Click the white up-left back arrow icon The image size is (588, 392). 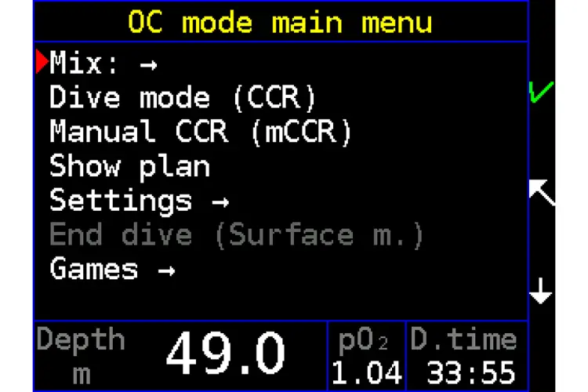point(541,191)
